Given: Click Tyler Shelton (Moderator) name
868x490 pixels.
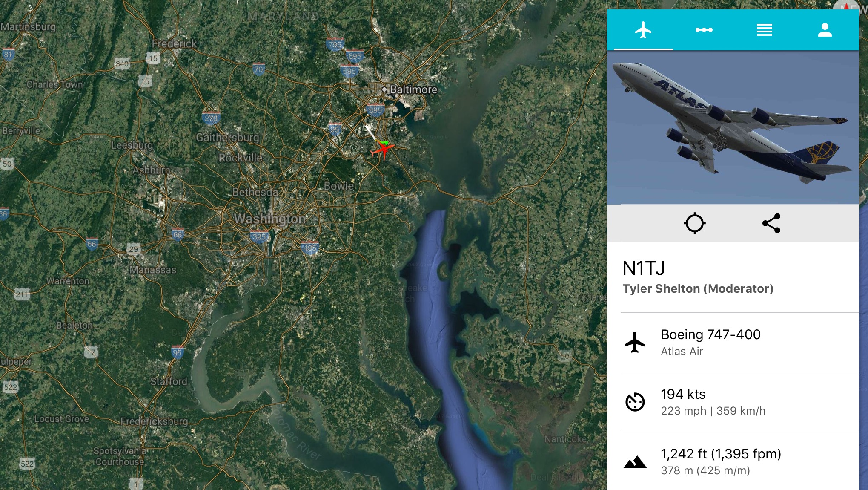Looking at the screenshot, I should [698, 288].
